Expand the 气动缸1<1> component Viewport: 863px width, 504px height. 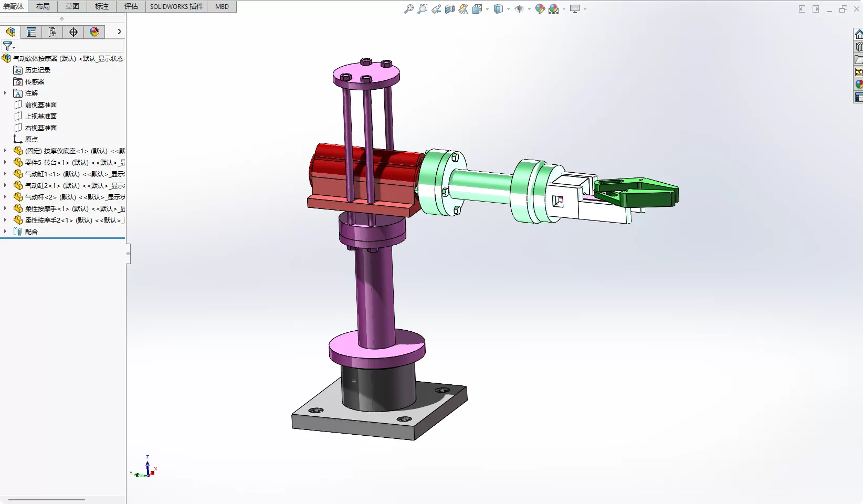pos(5,174)
